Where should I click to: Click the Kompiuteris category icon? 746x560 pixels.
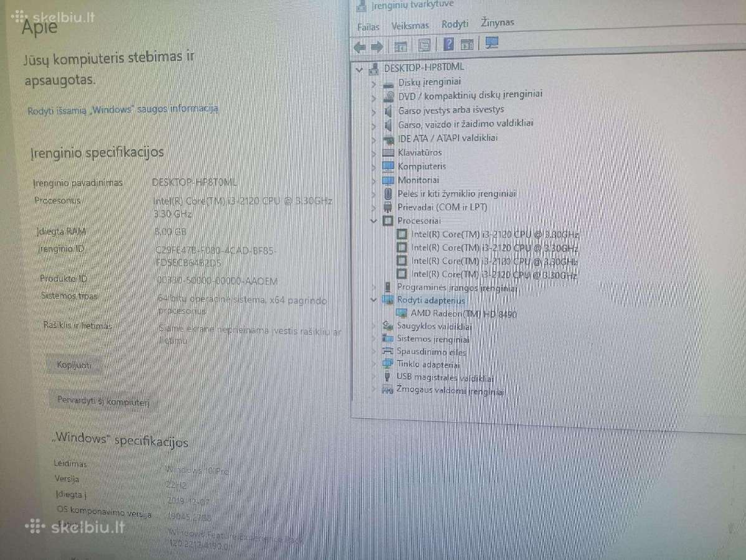(388, 166)
